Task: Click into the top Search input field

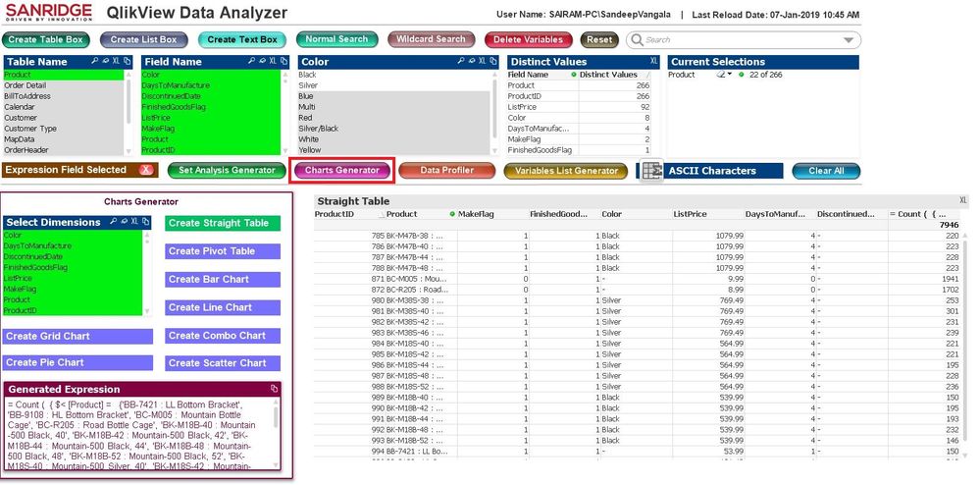Action: [x=743, y=40]
